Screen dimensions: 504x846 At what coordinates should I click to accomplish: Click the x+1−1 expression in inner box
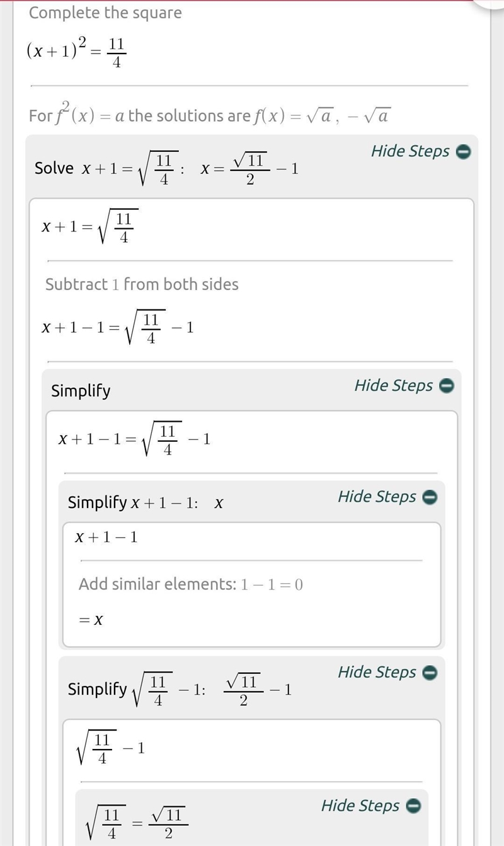[106, 538]
